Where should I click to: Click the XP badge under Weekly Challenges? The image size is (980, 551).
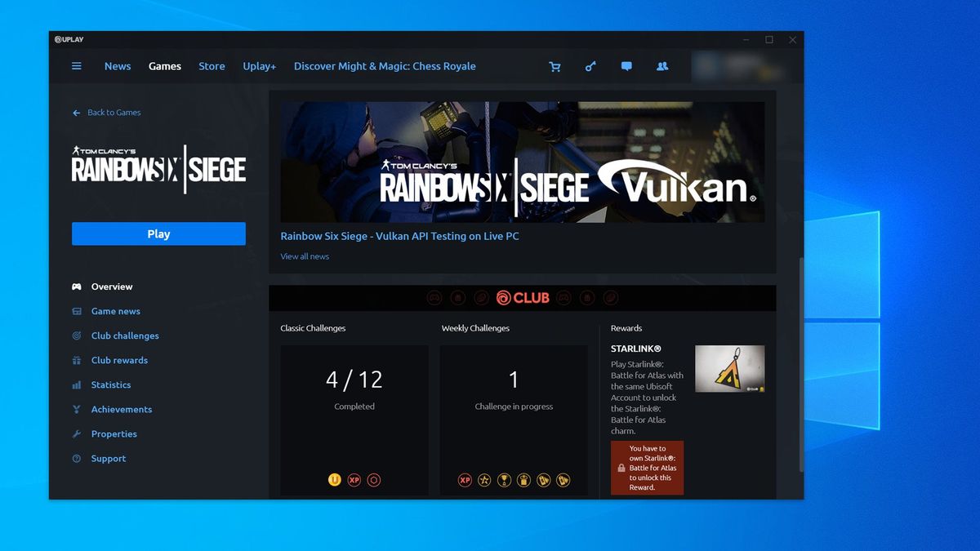click(x=465, y=480)
